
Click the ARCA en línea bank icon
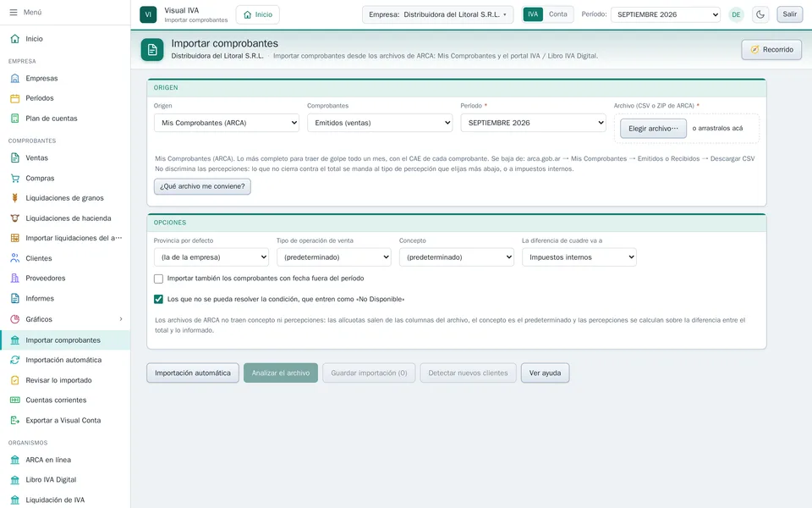click(15, 460)
